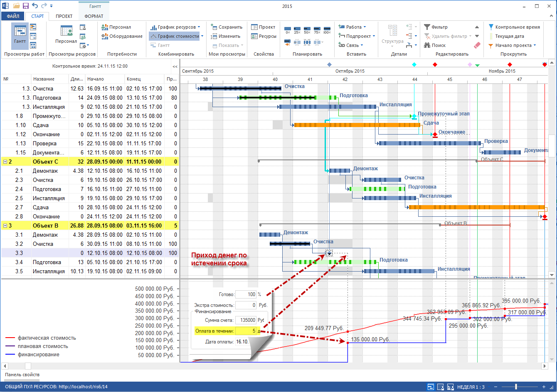Expand the Начало проекта dropdown arrow
This screenshot has height=392, width=557.
tap(535, 45)
